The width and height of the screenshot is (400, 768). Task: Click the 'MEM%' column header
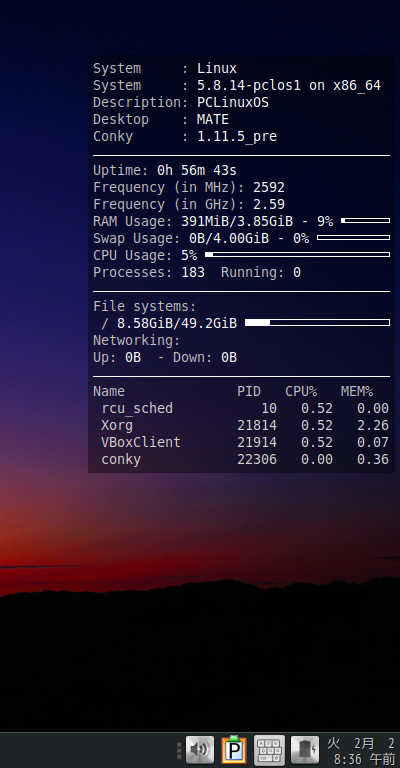[x=357, y=391]
